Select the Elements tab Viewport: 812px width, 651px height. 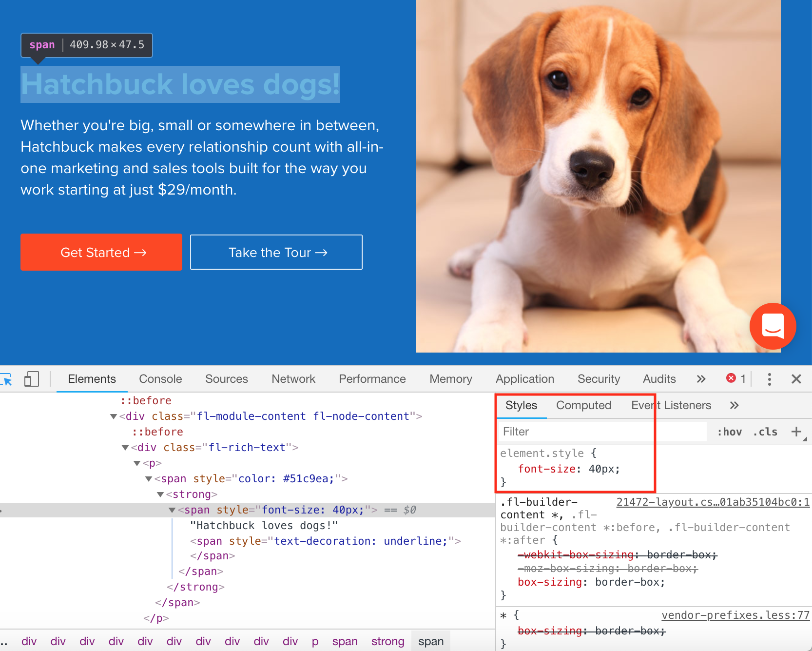click(x=92, y=379)
